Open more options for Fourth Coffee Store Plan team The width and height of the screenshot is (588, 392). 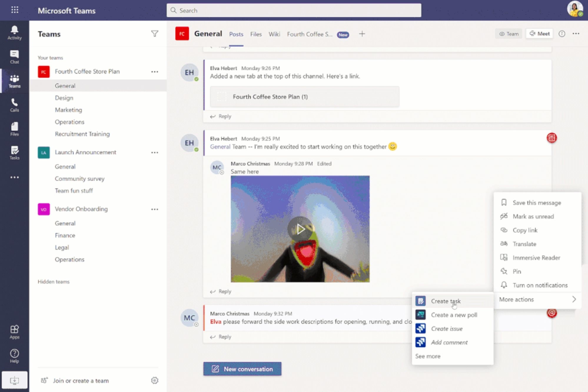coord(155,72)
